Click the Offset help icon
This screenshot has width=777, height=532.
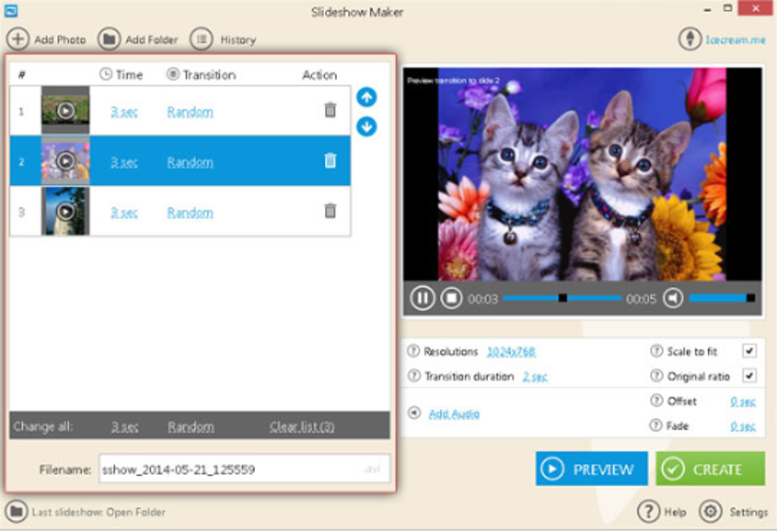click(x=656, y=400)
